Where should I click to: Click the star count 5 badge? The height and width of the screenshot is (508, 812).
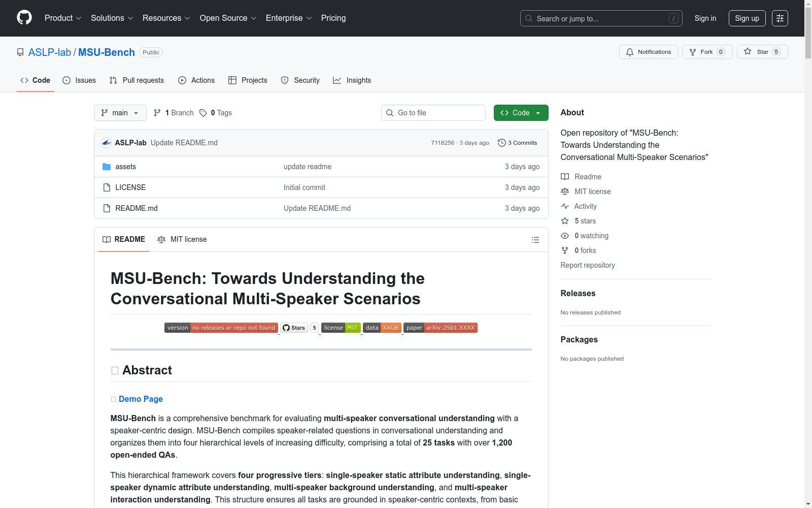[x=776, y=52]
